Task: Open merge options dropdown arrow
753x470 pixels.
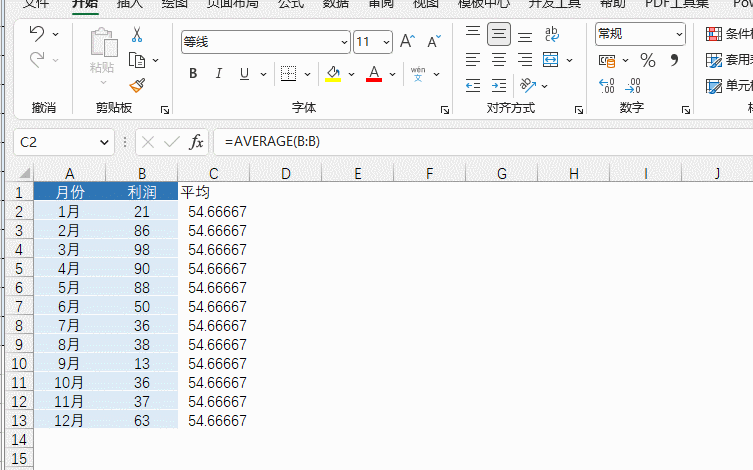Action: coord(570,60)
